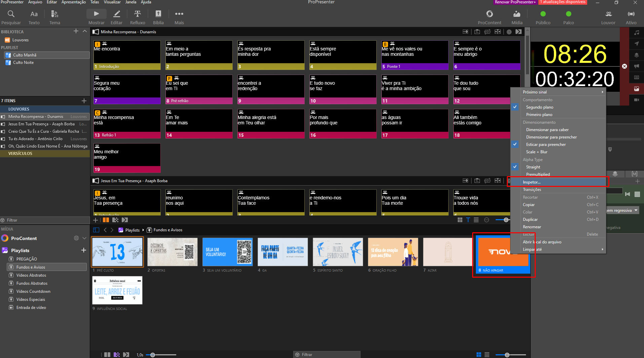The width and height of the screenshot is (644, 358).
Task: Open the Refluxo editor icon
Action: (x=138, y=17)
